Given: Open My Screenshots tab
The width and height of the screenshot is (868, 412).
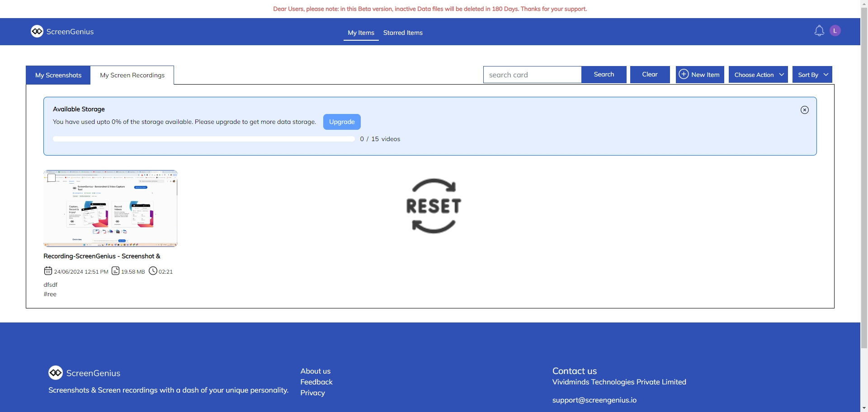Looking at the screenshot, I should click(58, 75).
